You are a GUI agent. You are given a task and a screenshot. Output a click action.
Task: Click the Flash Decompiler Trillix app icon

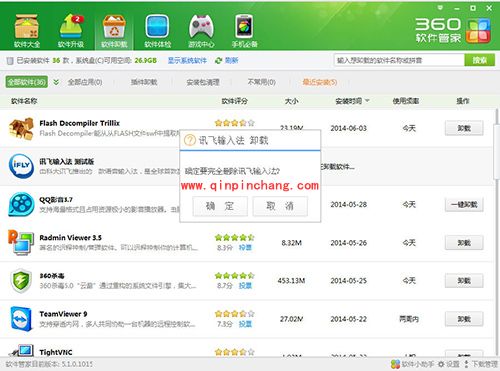[x=21, y=128]
